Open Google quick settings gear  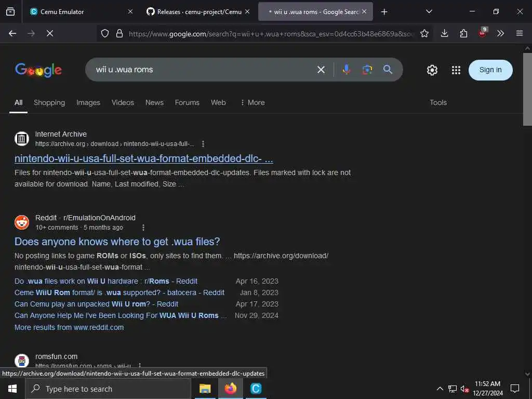[432, 70]
